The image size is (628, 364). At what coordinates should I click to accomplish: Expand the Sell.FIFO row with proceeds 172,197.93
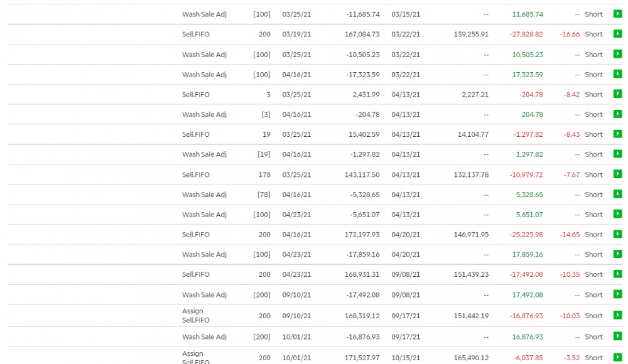coord(617,235)
